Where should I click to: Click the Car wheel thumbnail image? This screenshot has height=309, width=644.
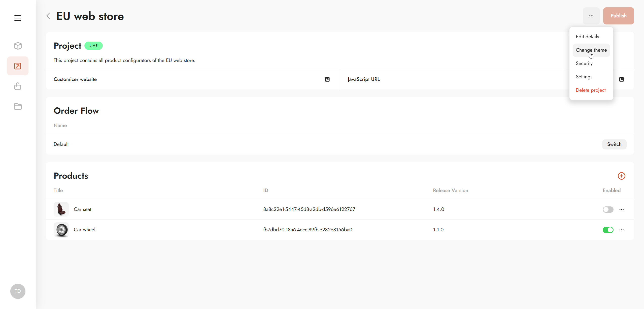coord(61,230)
